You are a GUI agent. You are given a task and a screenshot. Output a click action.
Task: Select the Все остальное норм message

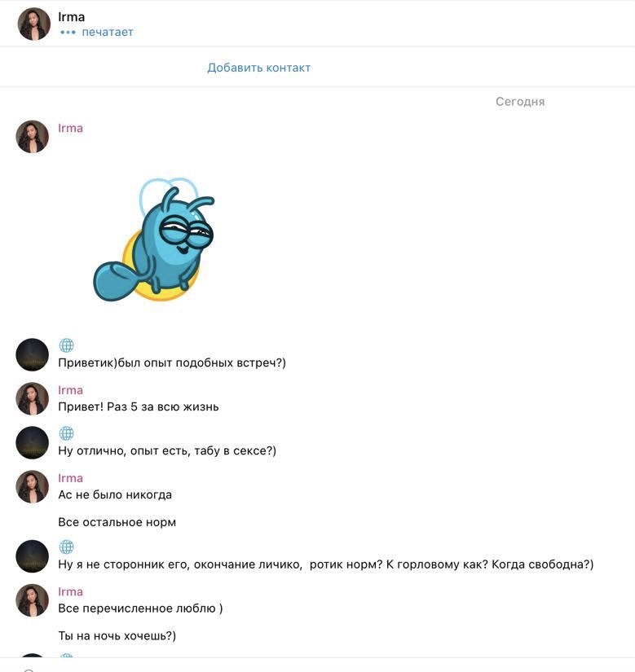point(117,522)
